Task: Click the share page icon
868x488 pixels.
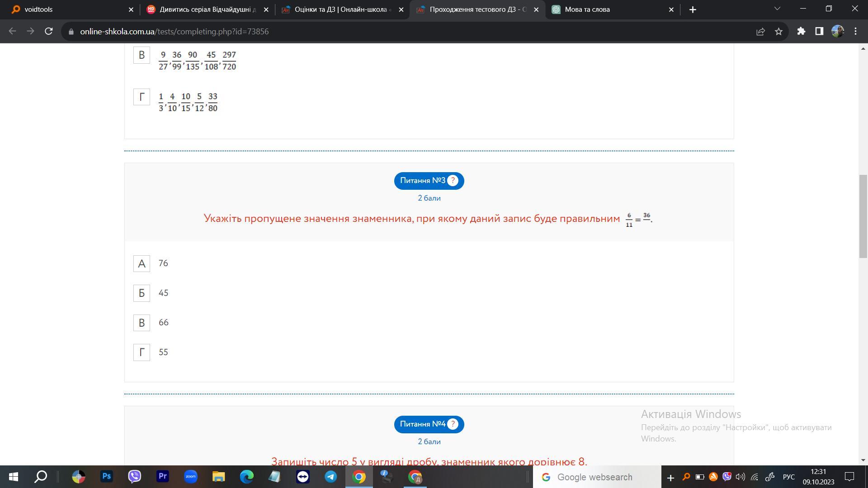Action: [x=760, y=32]
